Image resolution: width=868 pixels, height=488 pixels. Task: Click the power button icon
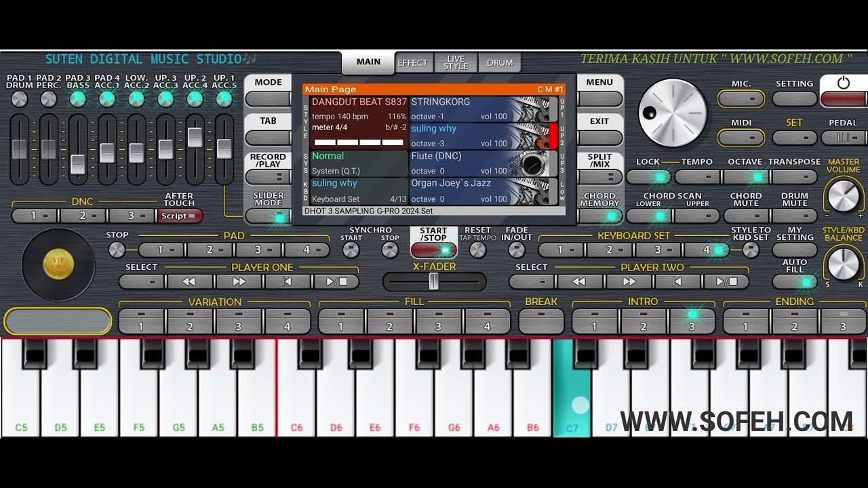(844, 83)
